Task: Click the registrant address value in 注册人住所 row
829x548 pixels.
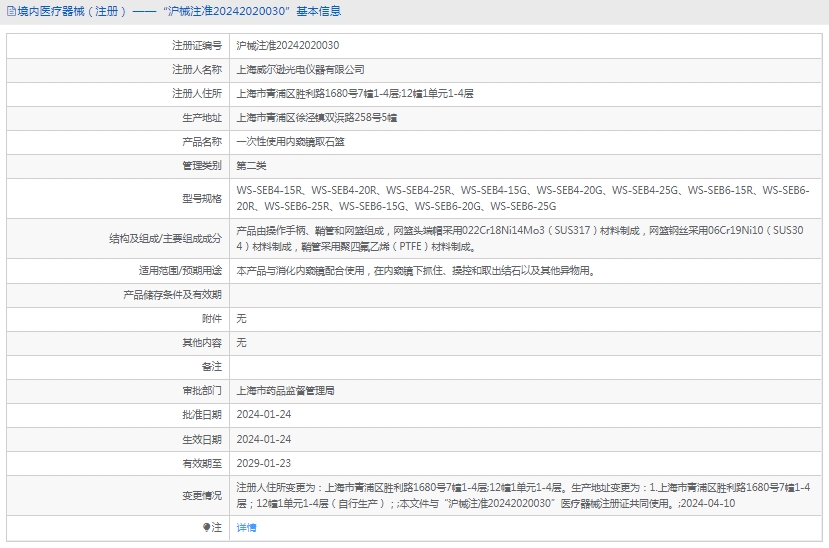Action: click(354, 93)
